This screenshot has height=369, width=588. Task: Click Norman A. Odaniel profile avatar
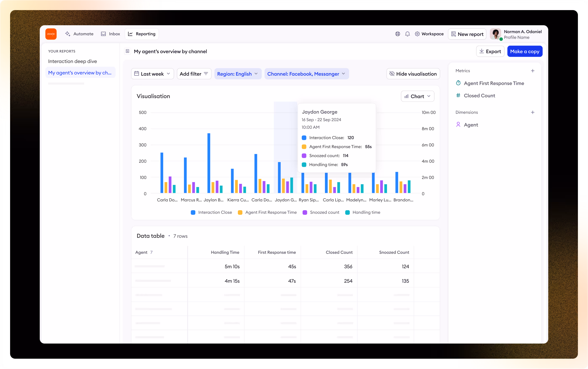click(495, 34)
